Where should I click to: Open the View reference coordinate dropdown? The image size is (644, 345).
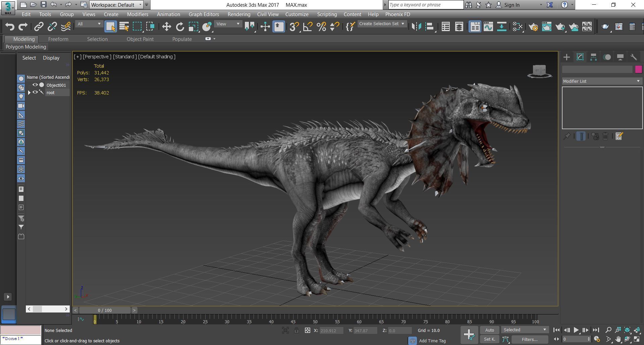228,24
